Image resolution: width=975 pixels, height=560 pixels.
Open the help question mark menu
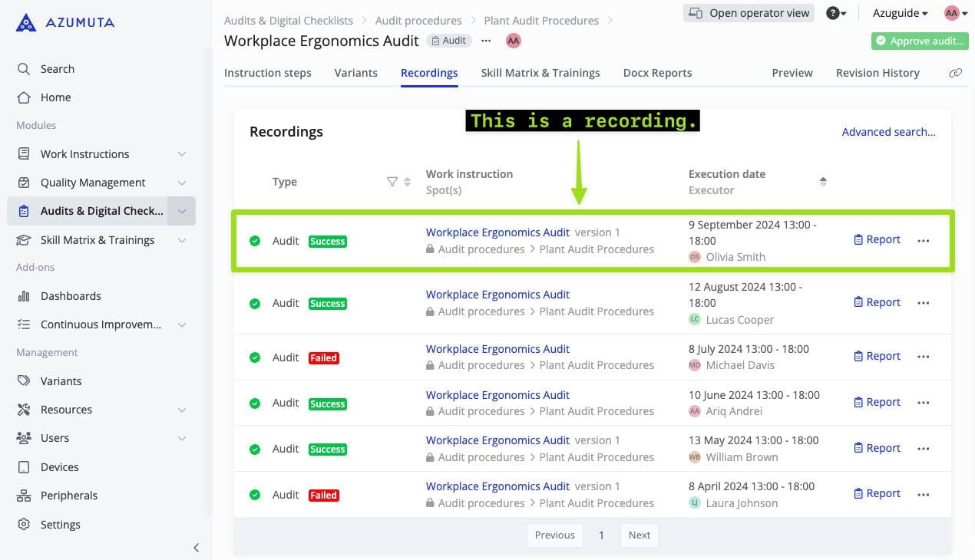point(836,13)
